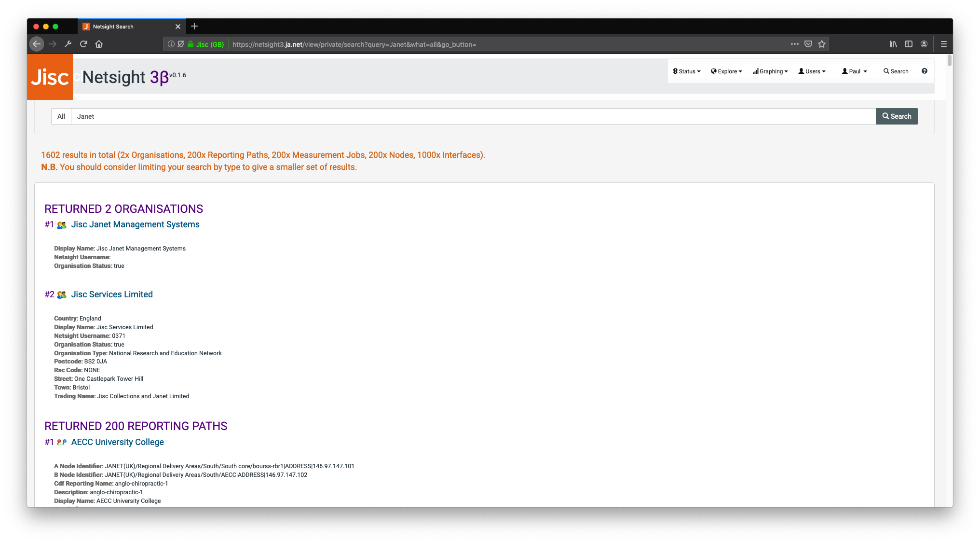The image size is (980, 543).
Task: Click the Rsc Code: NONE line
Action: tap(77, 370)
